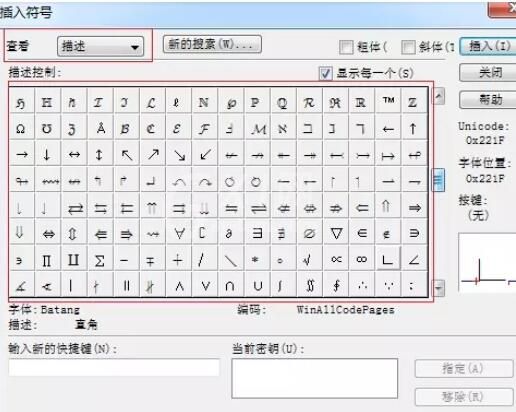Choose the up arrow ↑ symbol

point(413,128)
